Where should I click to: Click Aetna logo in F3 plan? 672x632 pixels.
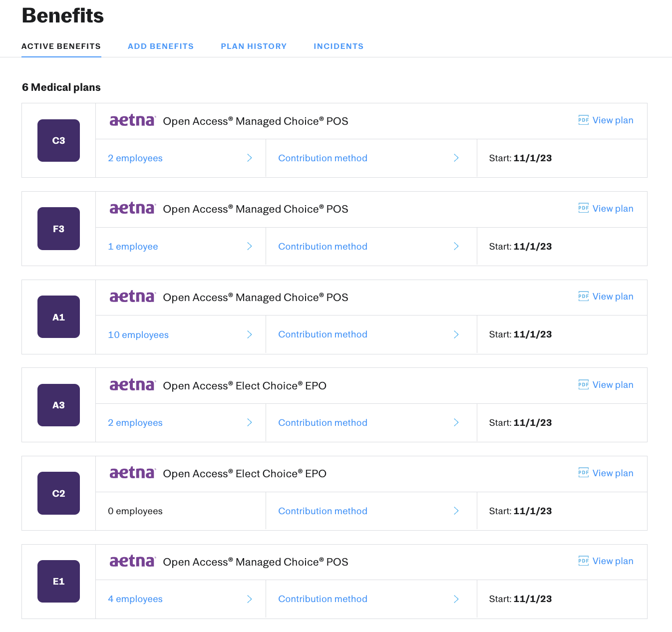click(132, 208)
